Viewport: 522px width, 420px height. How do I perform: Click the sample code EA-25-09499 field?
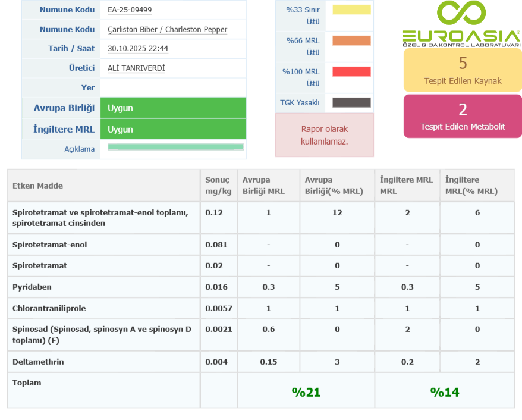(x=130, y=10)
